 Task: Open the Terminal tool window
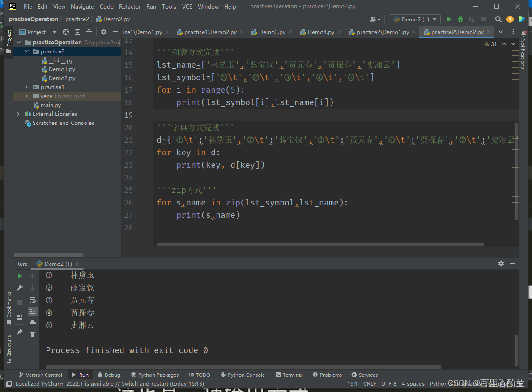coord(289,375)
